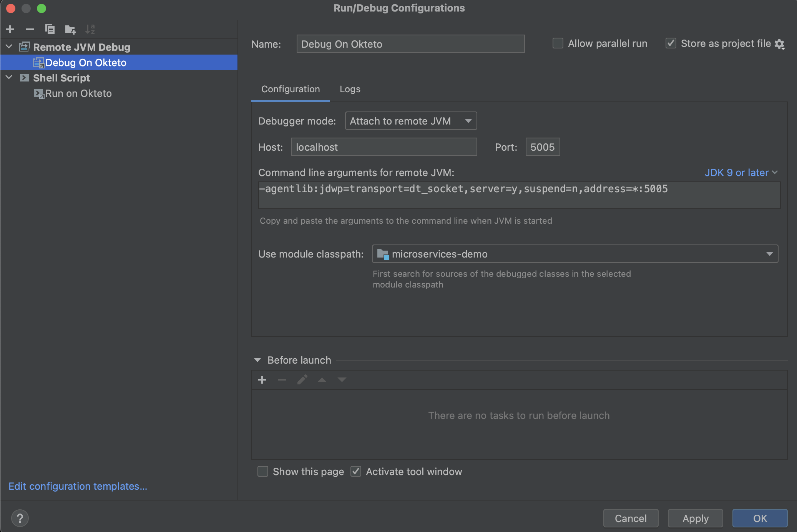Image resolution: width=797 pixels, height=532 pixels.
Task: Click the Apply button
Action: (x=695, y=518)
